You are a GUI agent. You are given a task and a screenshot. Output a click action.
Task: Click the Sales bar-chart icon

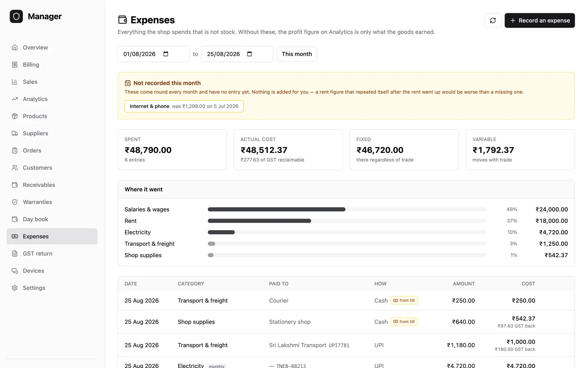tap(15, 82)
